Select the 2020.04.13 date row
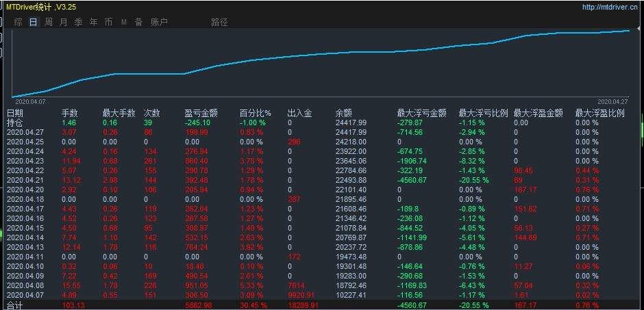 point(24,247)
